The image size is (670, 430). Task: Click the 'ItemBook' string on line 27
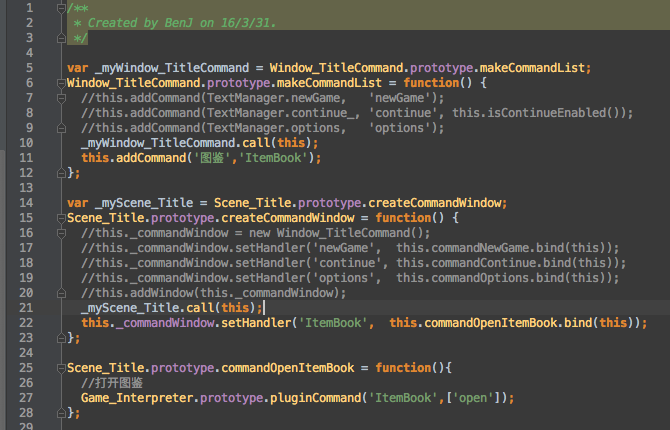click(403, 398)
